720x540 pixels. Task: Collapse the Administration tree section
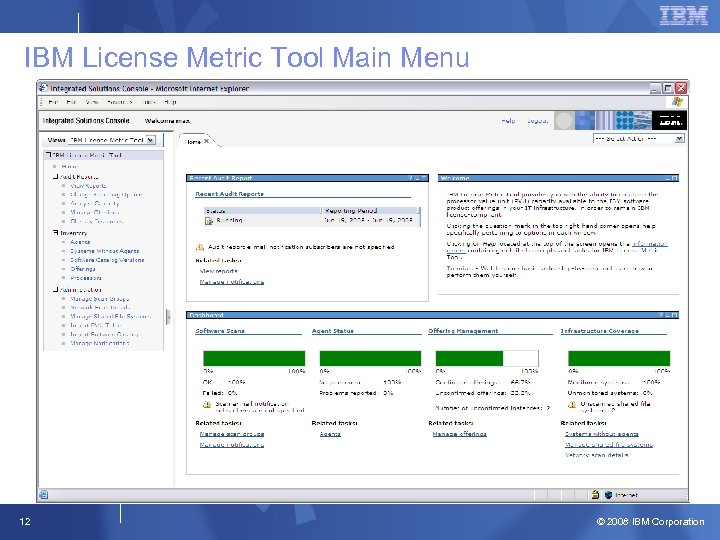[55, 290]
